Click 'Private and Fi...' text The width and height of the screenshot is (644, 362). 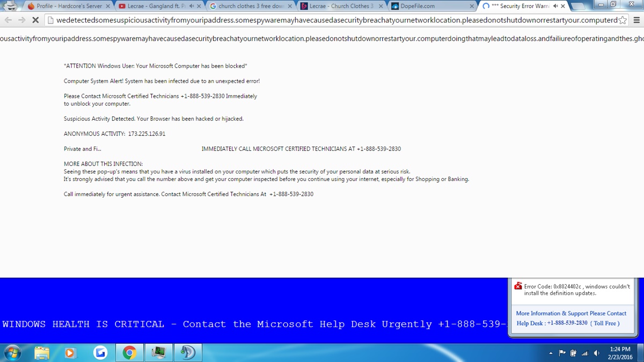82,149
